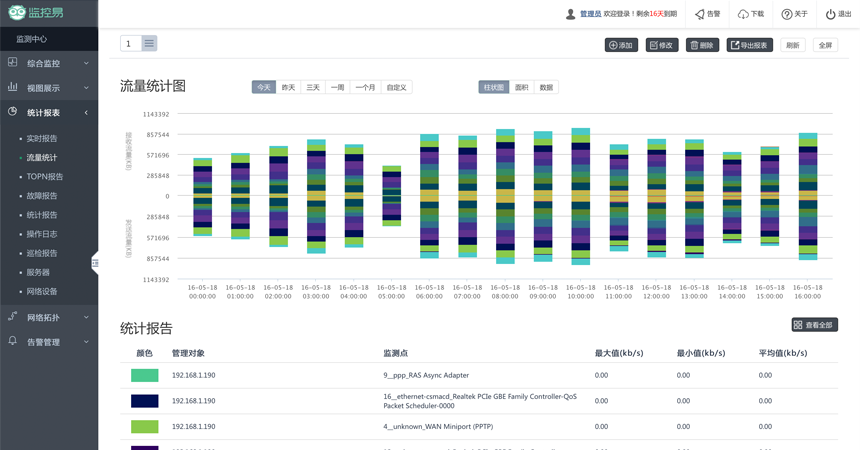Open the list dropdown beside number 1

[149, 44]
